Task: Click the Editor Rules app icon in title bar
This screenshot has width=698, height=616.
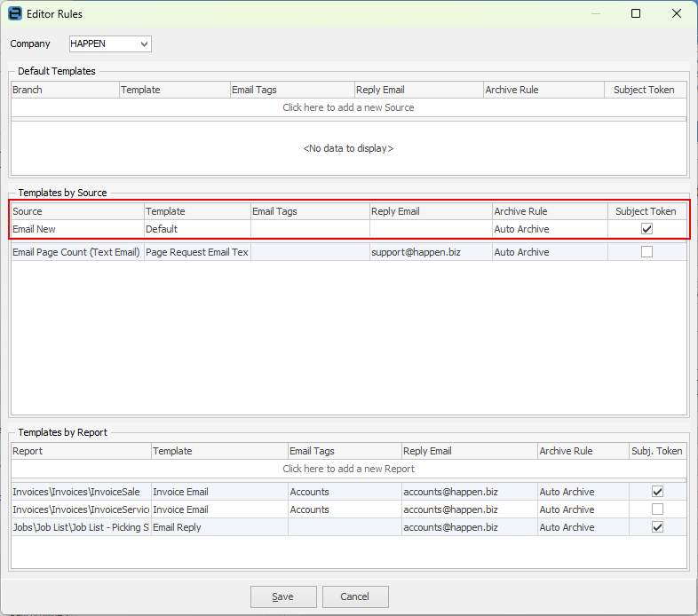Action: (15, 14)
